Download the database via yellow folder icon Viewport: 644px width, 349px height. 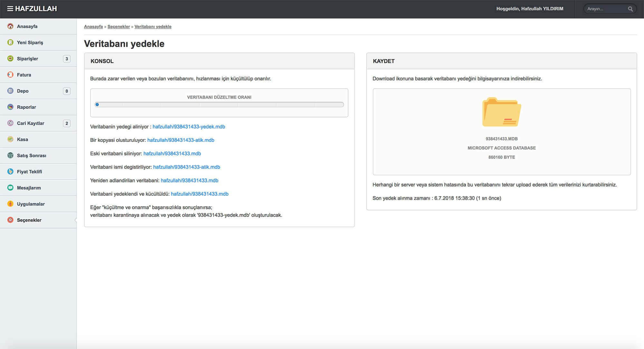tap(501, 112)
